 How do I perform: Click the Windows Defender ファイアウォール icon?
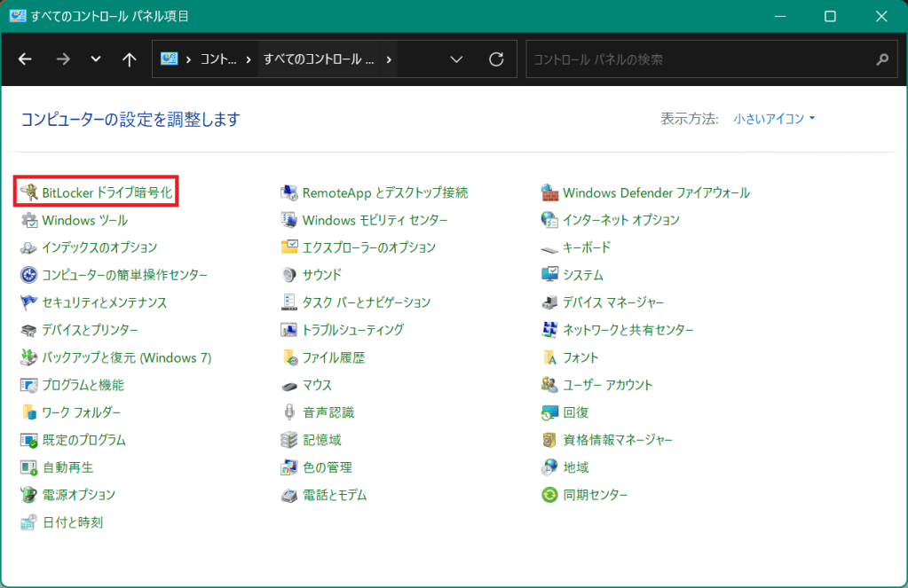(x=549, y=192)
